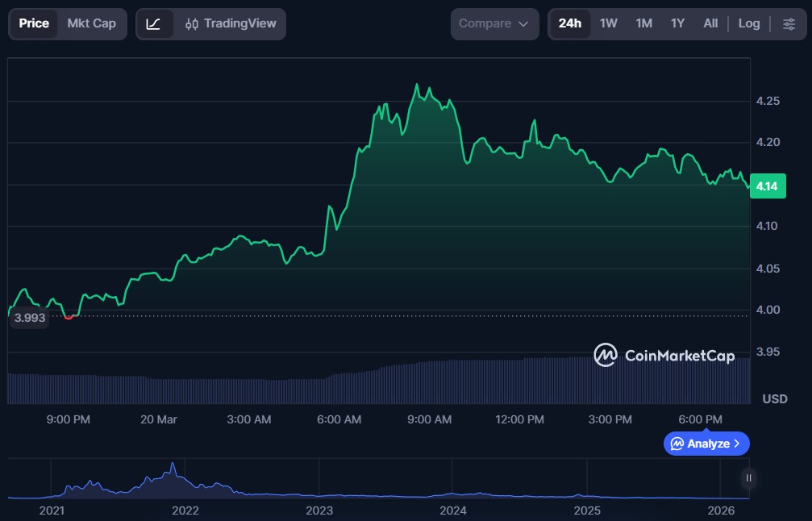Open chart settings sliders icon
The image size is (812, 521).
point(789,23)
